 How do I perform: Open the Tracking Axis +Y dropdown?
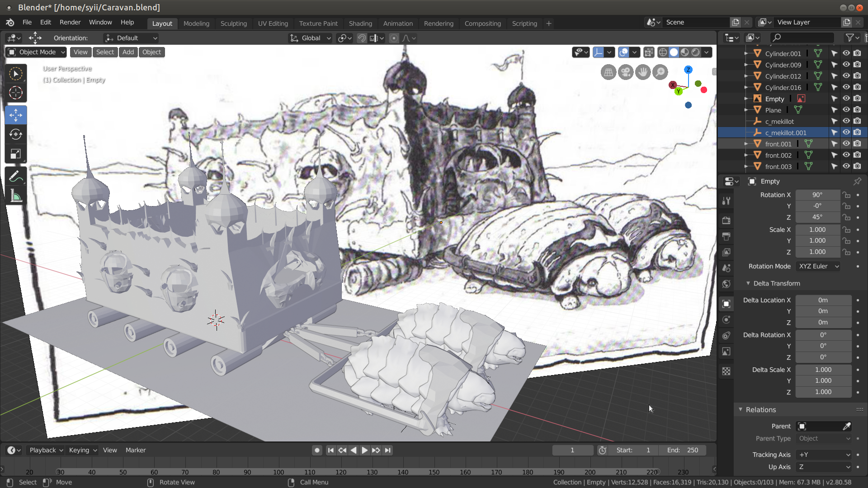[824, 455]
